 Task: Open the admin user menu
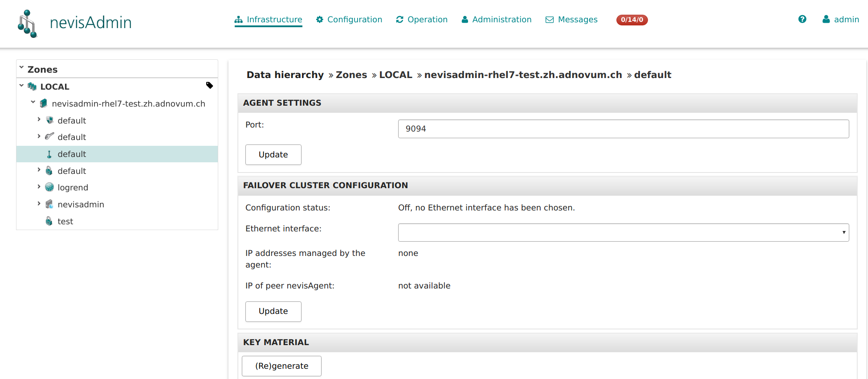pyautogui.click(x=841, y=20)
